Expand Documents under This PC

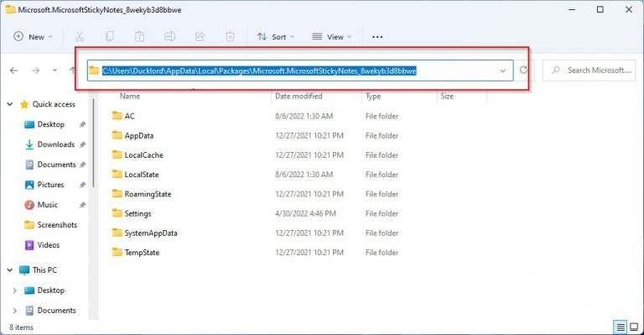coord(15,311)
